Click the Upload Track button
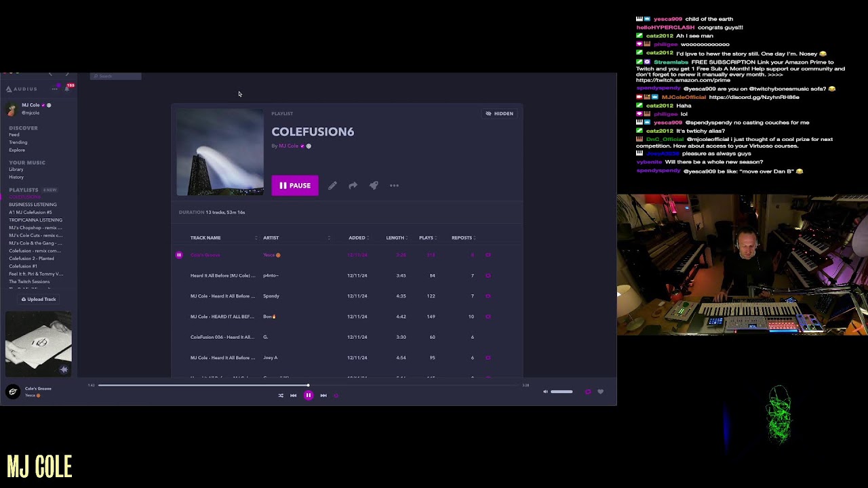Viewport: 868px width, 488px height. coord(39,299)
